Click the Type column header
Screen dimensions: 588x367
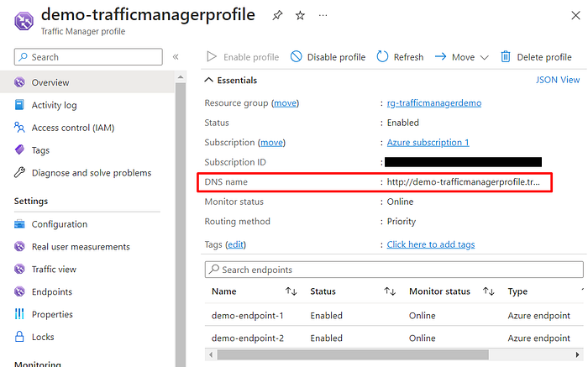point(517,291)
